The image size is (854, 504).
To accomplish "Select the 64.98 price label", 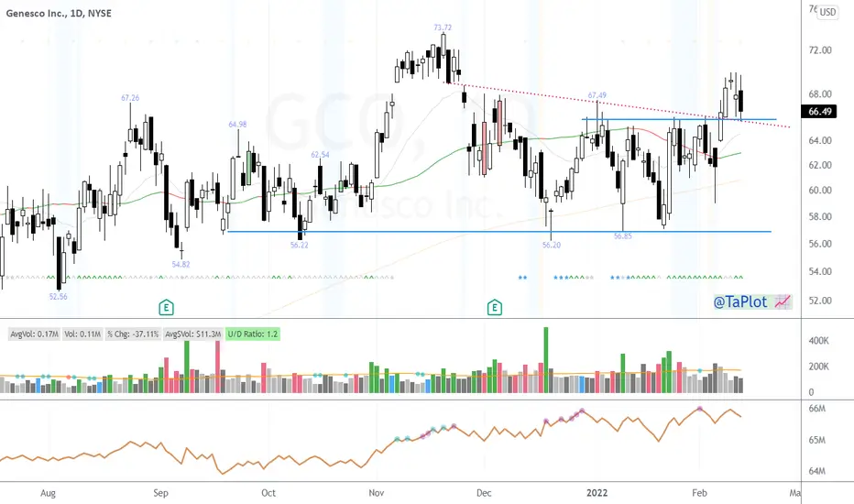I will (x=237, y=125).
